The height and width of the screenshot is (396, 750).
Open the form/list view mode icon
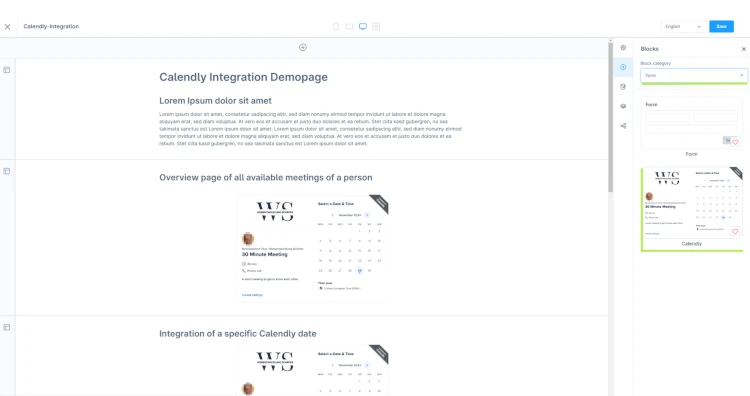(x=376, y=26)
